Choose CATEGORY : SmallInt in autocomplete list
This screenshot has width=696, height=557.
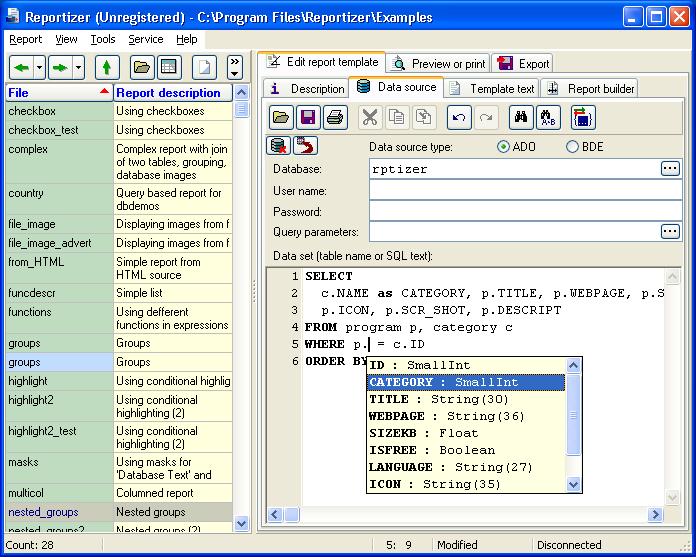466,382
